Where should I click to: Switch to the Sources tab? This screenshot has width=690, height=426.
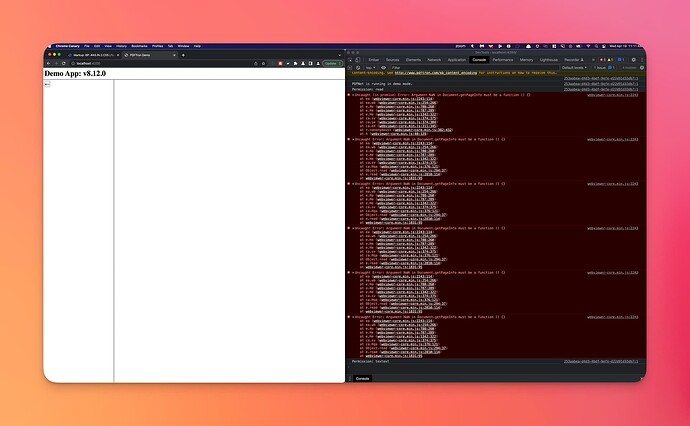click(x=393, y=60)
